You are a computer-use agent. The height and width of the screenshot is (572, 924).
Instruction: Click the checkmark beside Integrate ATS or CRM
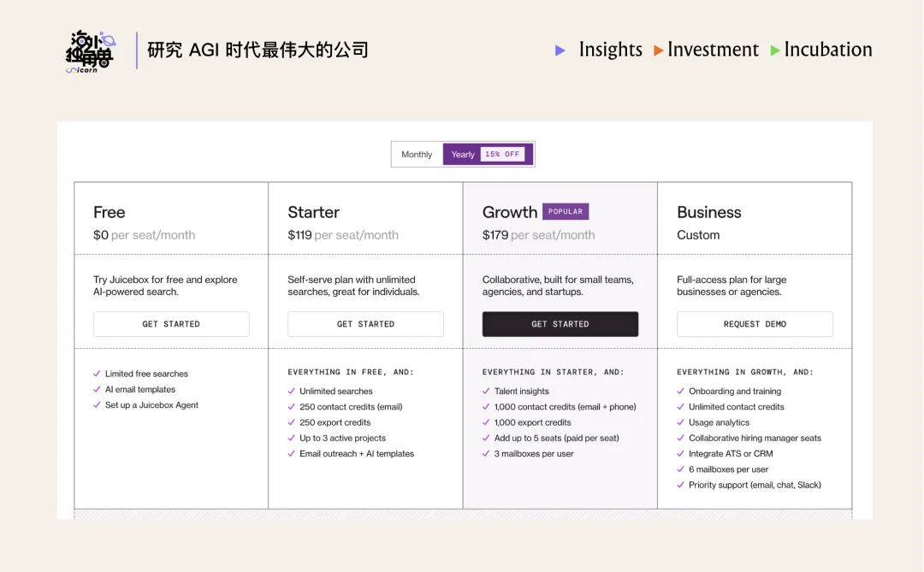pos(682,453)
